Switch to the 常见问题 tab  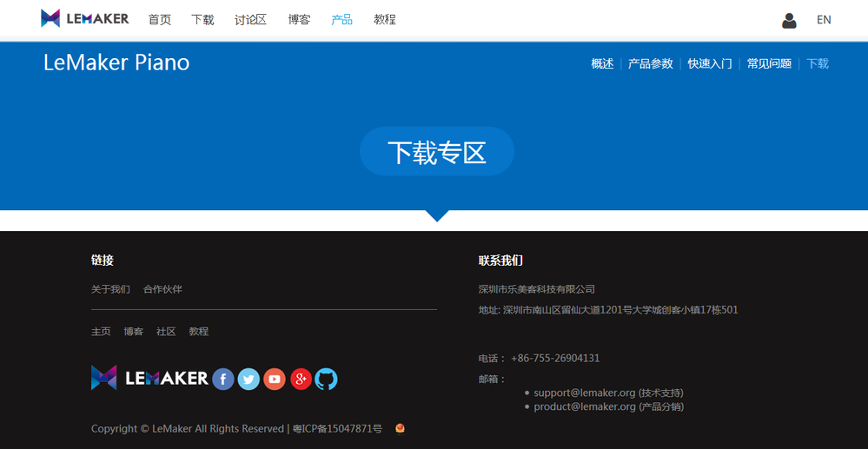769,63
